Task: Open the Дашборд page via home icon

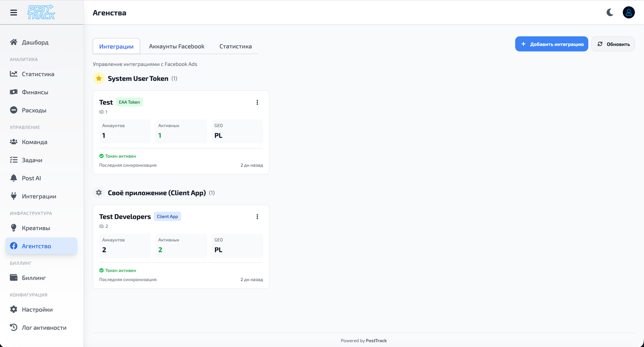Action: coord(14,42)
